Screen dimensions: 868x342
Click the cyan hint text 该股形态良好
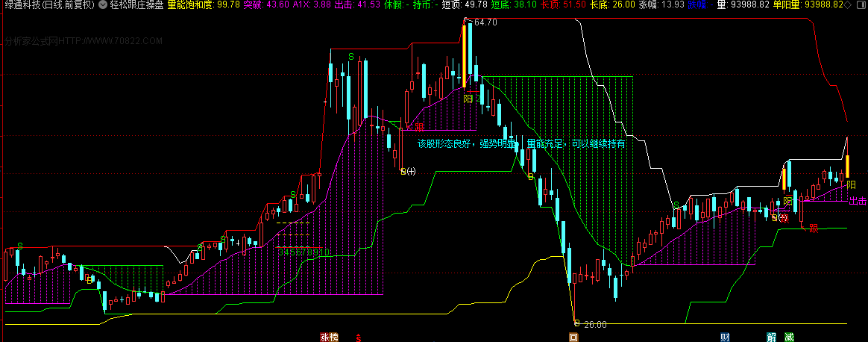[x=444, y=143]
